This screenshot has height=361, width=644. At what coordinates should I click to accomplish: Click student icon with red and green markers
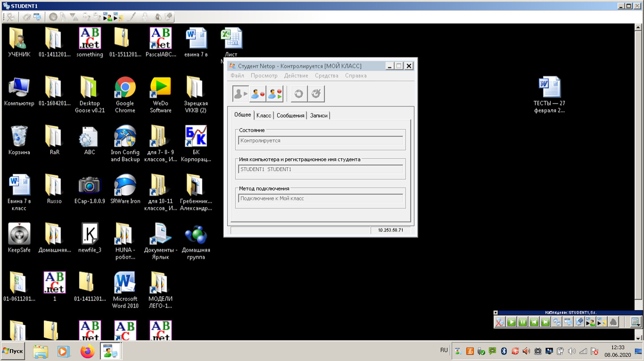click(275, 94)
